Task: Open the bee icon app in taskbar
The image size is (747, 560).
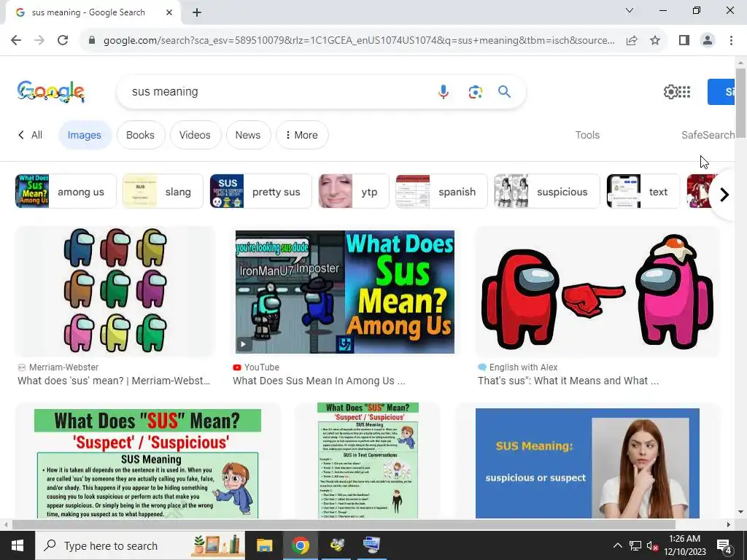Action: pos(336,545)
